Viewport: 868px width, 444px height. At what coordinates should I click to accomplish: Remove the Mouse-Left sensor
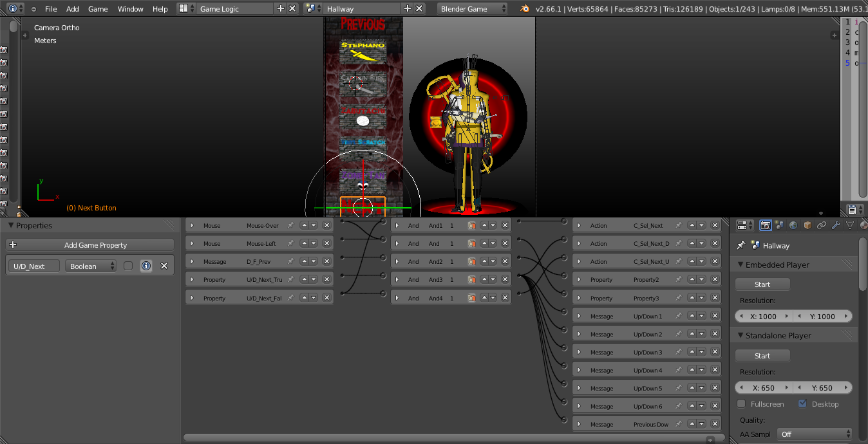326,243
